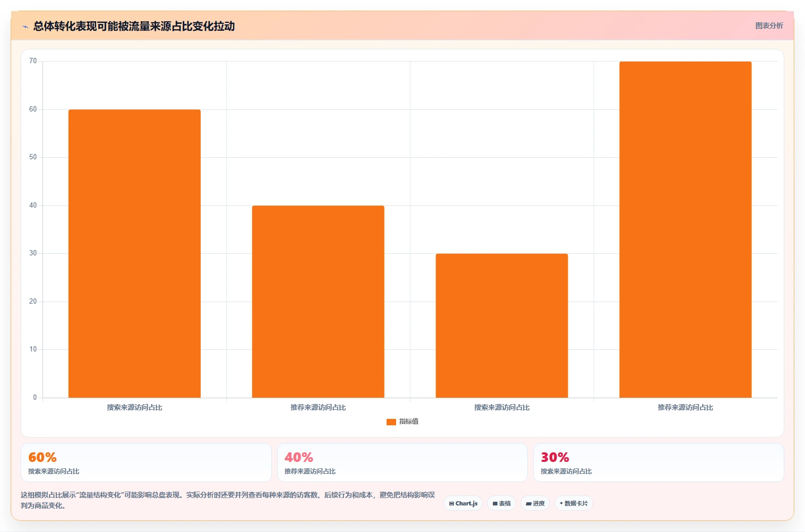Click the y-axis value 10
This screenshot has width=805, height=532.
33,349
